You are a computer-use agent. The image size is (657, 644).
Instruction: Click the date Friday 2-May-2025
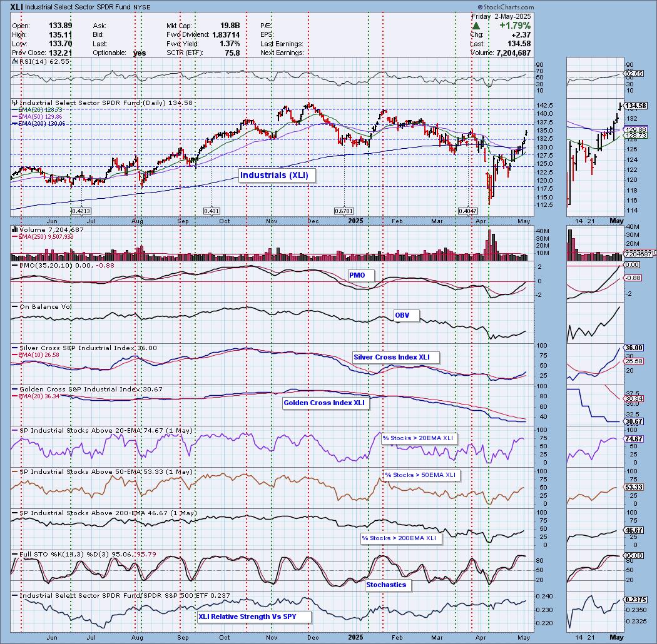501,16
